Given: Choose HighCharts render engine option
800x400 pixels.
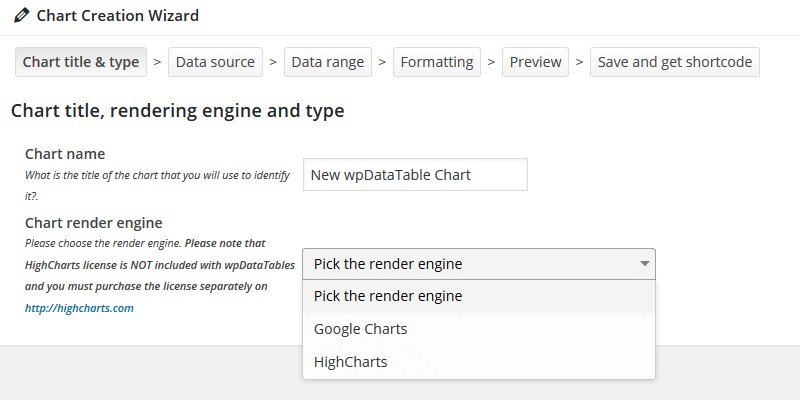Looking at the screenshot, I should coord(479,362).
